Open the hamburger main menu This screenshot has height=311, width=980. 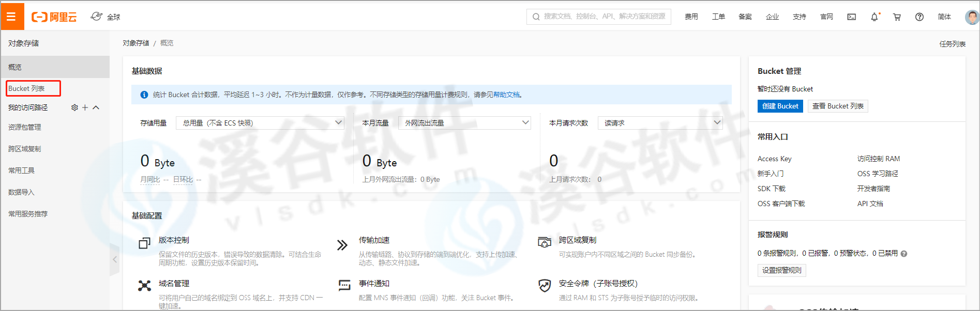point(11,17)
